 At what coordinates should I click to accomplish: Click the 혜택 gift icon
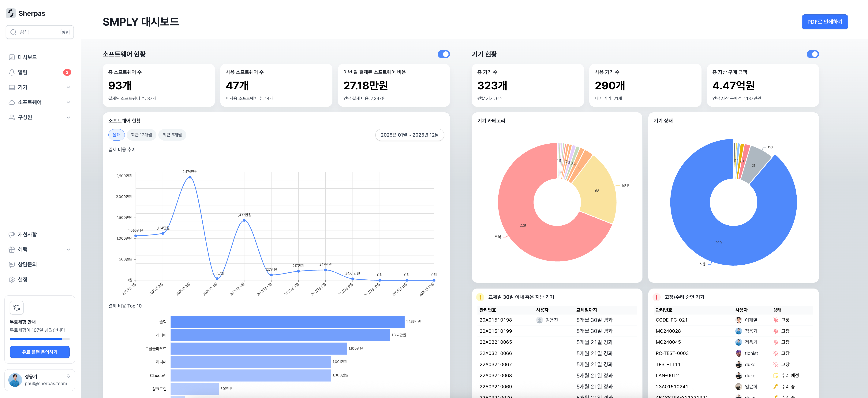click(x=12, y=249)
